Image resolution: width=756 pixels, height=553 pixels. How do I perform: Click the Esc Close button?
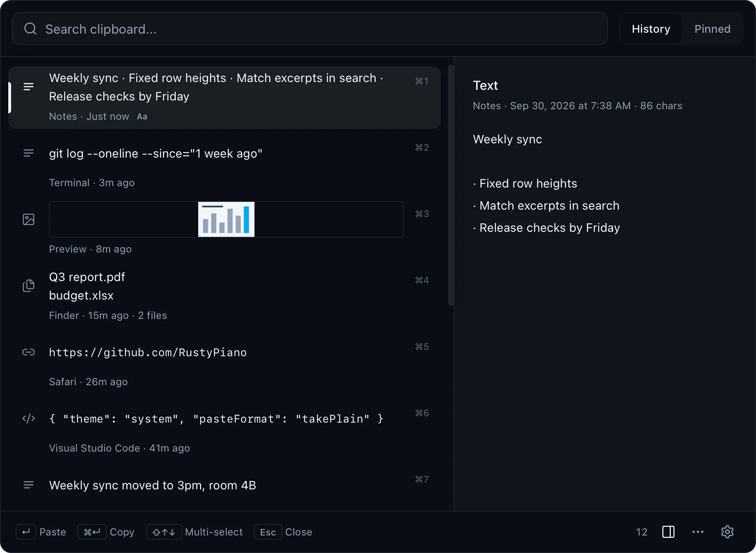tap(283, 532)
